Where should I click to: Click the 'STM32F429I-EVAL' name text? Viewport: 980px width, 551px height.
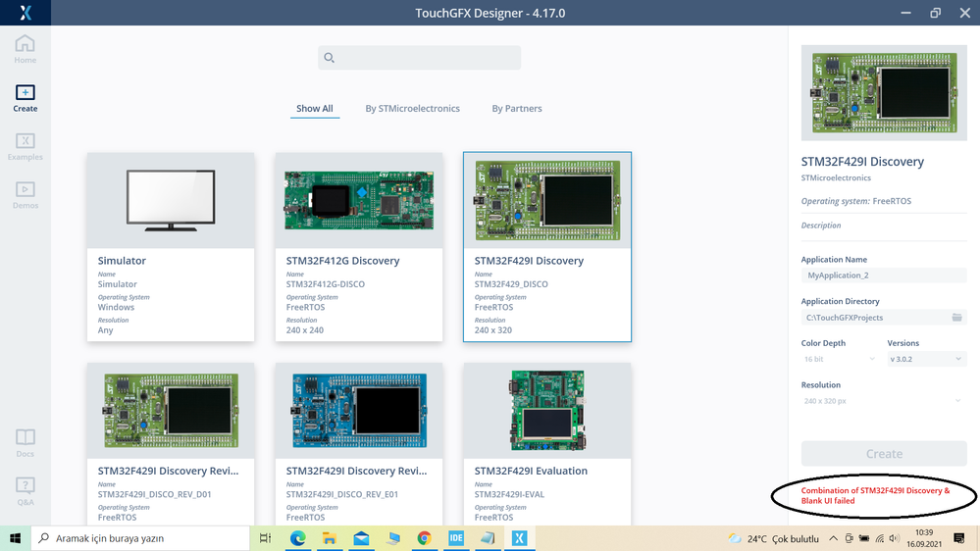509,494
